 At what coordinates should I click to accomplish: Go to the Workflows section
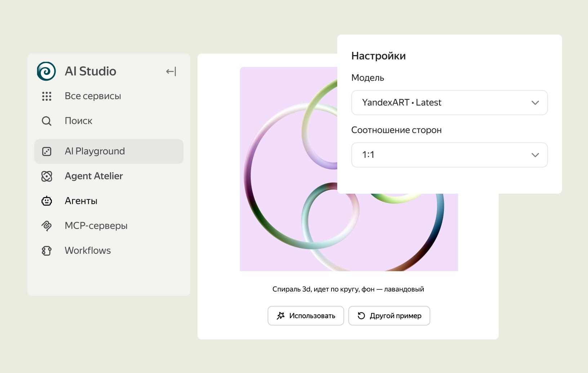tap(88, 251)
